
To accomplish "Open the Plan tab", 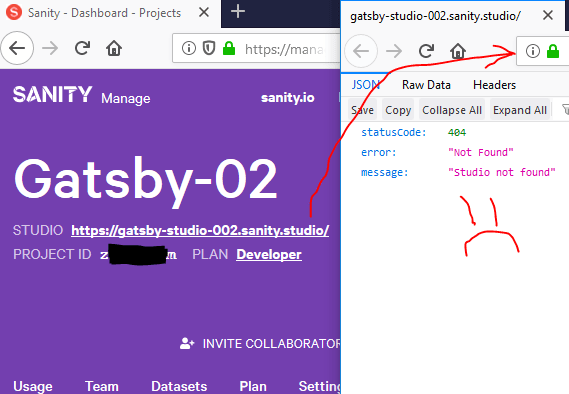I will [x=253, y=386].
